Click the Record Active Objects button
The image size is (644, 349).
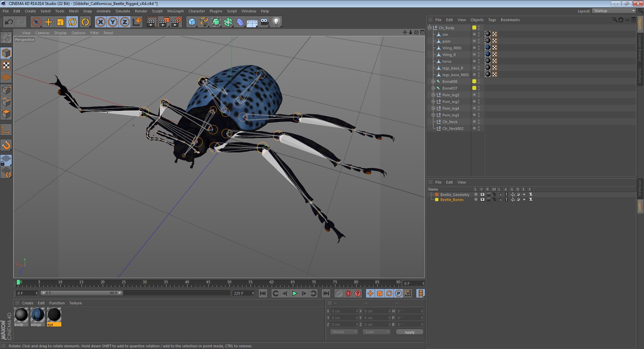pyautogui.click(x=339, y=293)
